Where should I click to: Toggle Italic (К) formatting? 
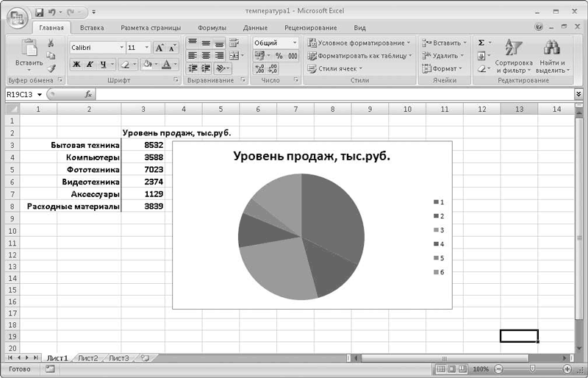pos(90,65)
